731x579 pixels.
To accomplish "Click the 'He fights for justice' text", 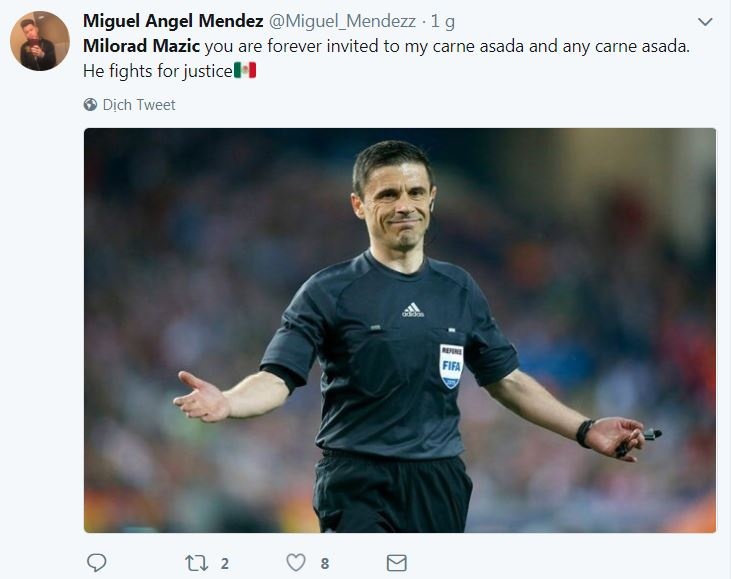I will click(157, 71).
